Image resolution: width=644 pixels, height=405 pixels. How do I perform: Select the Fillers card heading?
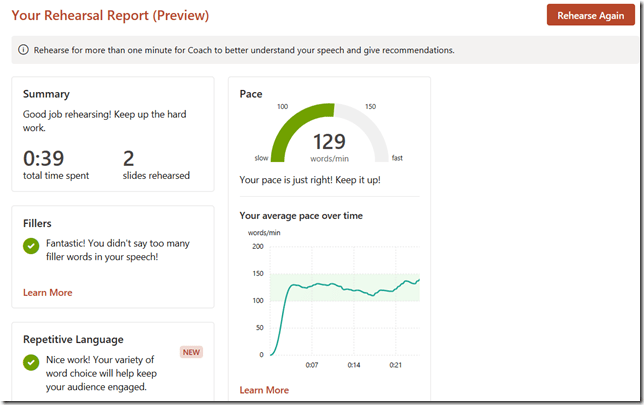tap(37, 224)
